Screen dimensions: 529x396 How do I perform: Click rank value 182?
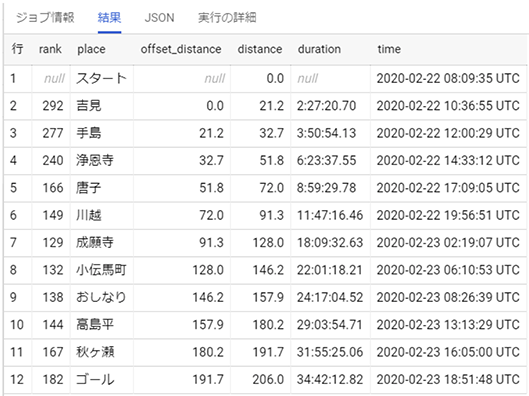pyautogui.click(x=53, y=379)
